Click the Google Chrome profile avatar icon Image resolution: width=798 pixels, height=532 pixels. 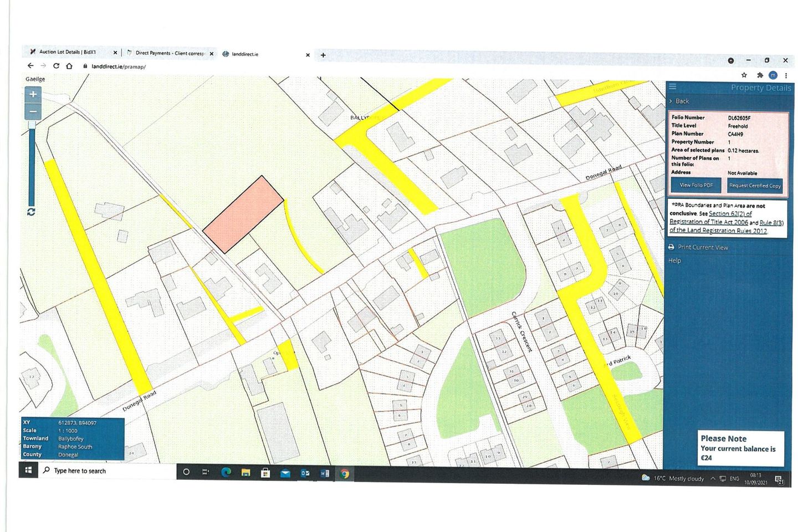773,75
